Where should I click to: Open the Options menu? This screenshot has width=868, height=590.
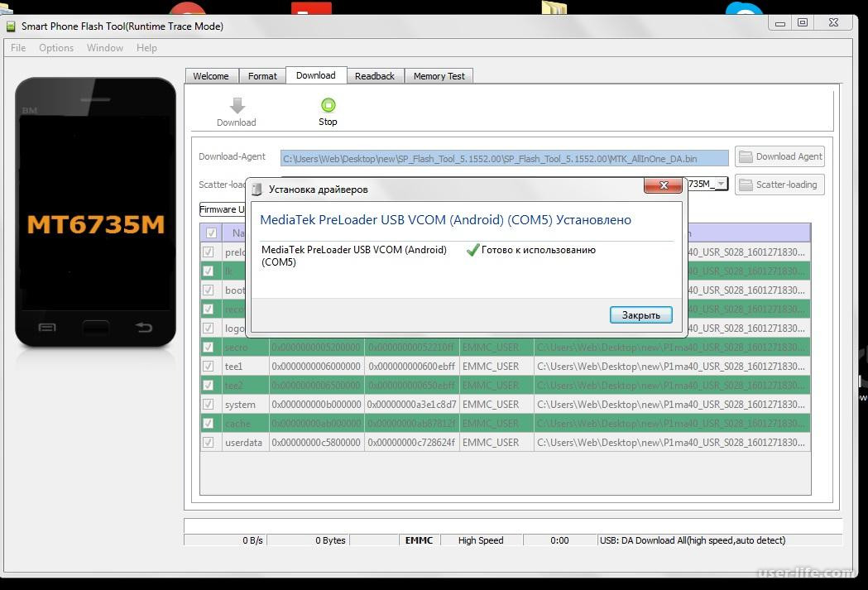56,48
